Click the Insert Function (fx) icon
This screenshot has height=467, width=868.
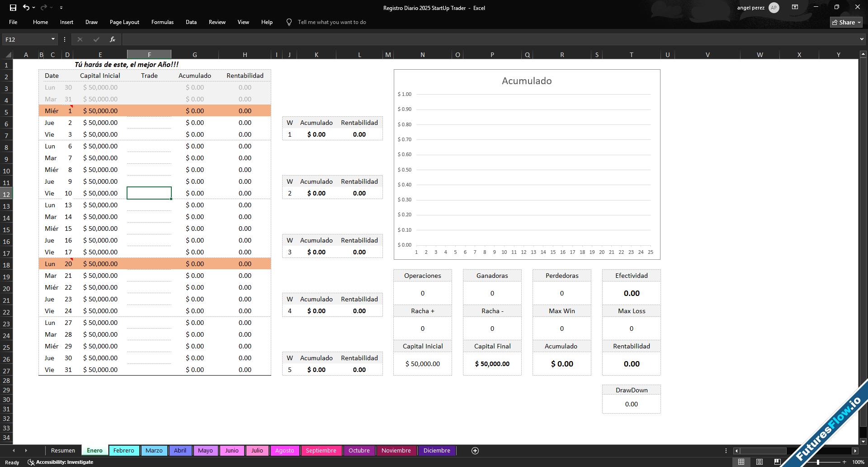[112, 39]
